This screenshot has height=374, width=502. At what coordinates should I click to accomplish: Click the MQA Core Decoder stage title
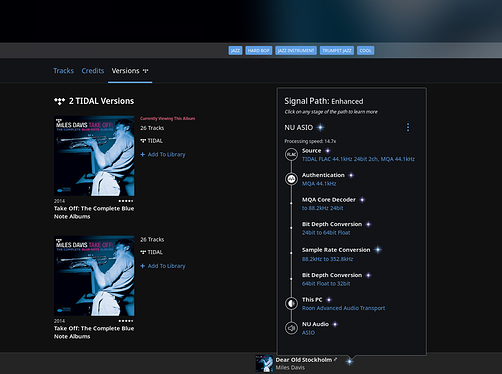coord(329,200)
